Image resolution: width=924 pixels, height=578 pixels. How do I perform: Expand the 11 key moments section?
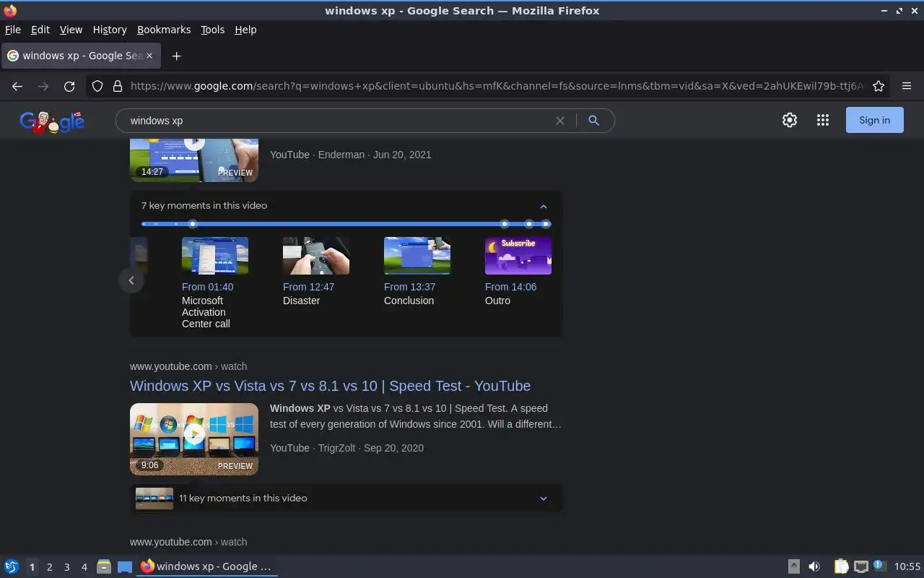click(544, 499)
